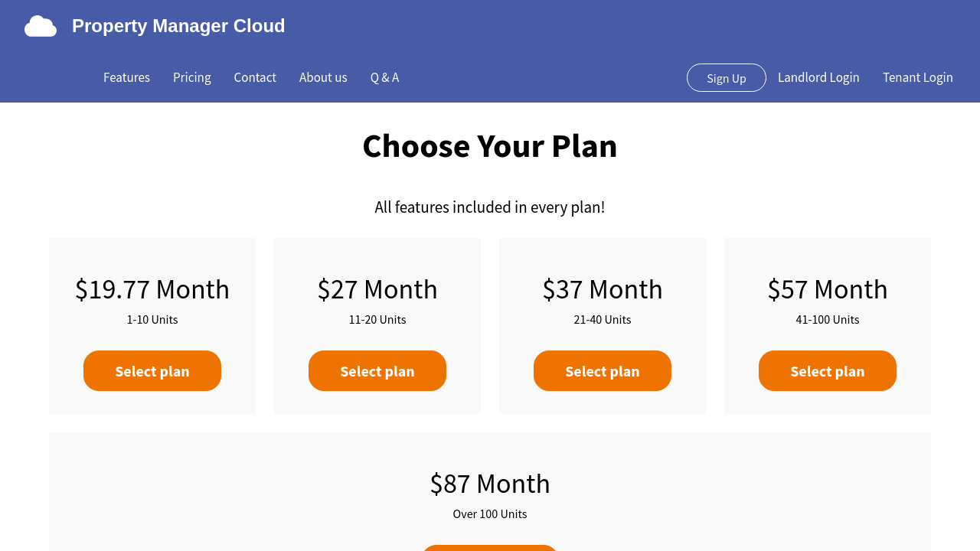Viewport: 980px width, 551px height.
Task: Click the $19.77 Month price heading
Action: (152, 289)
